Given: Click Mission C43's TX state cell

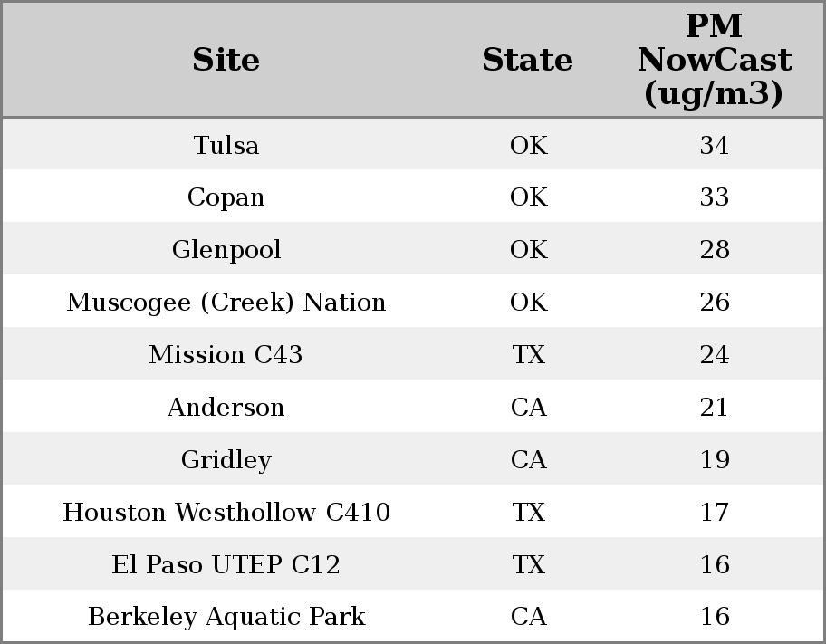Looking at the screenshot, I should click(x=528, y=355).
